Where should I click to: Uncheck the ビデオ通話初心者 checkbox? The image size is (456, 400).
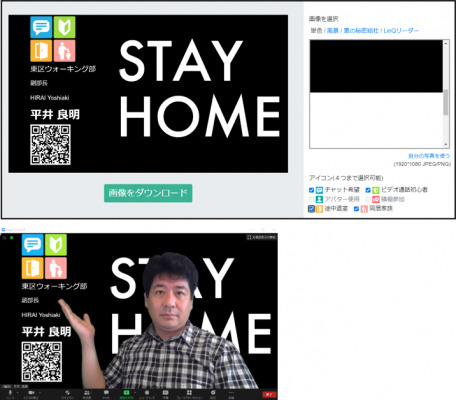click(368, 190)
